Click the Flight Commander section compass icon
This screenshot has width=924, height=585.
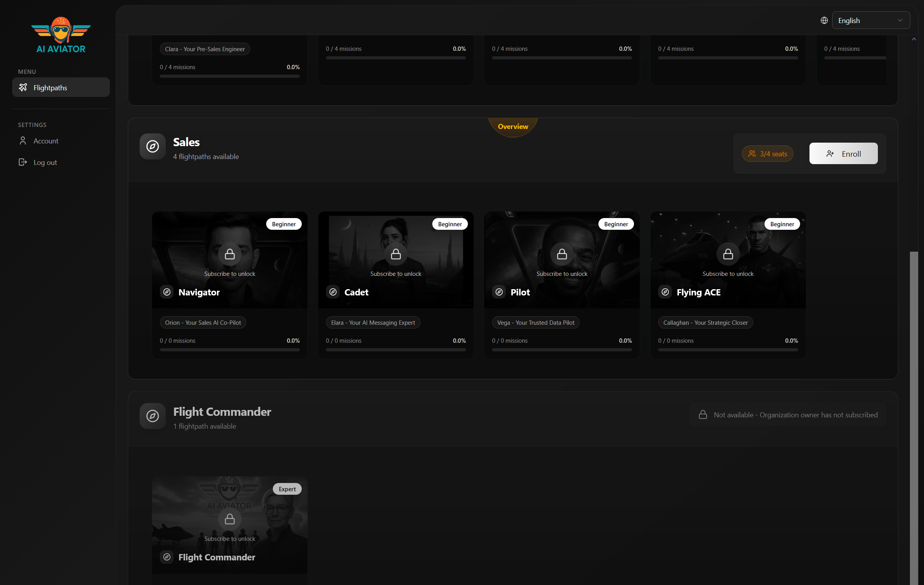click(152, 416)
